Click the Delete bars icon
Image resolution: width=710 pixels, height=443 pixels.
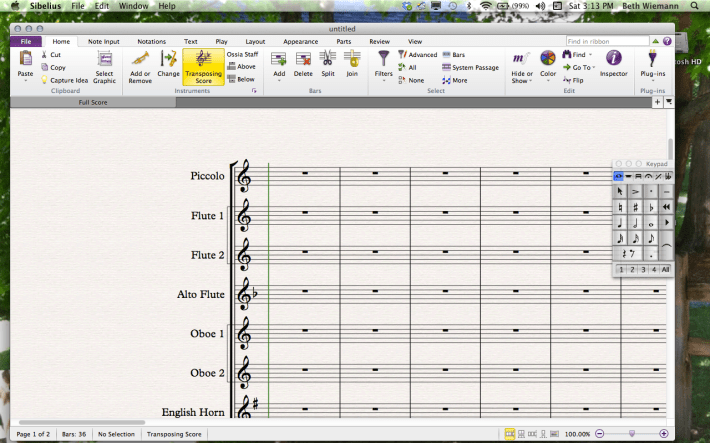(303, 63)
